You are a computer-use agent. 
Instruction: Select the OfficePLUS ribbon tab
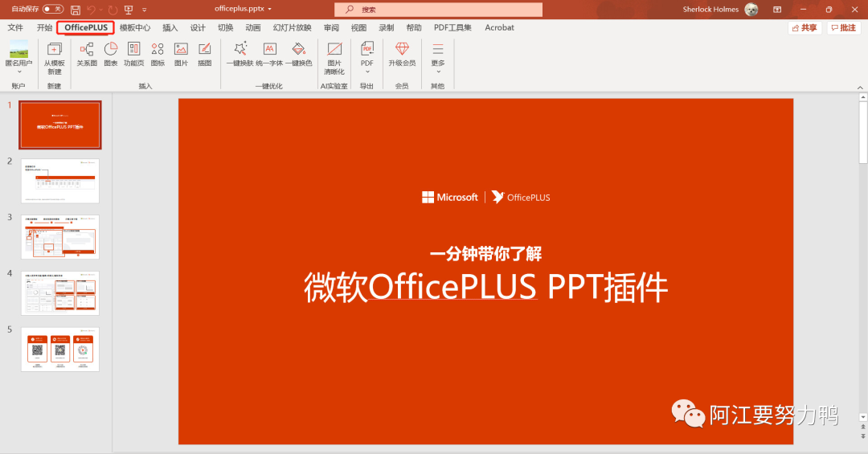(x=86, y=27)
